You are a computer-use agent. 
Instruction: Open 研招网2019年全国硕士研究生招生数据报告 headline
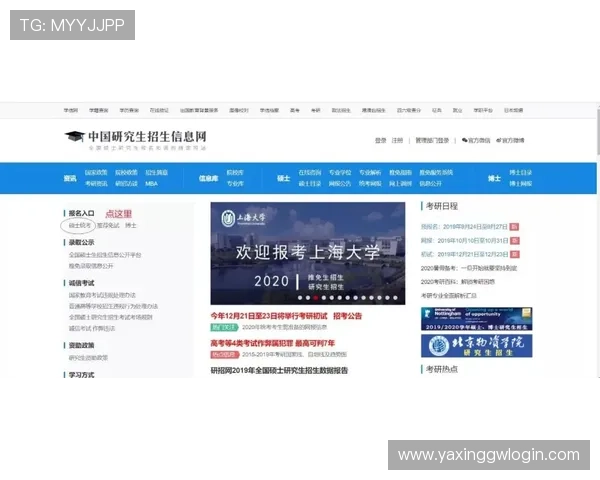(279, 371)
